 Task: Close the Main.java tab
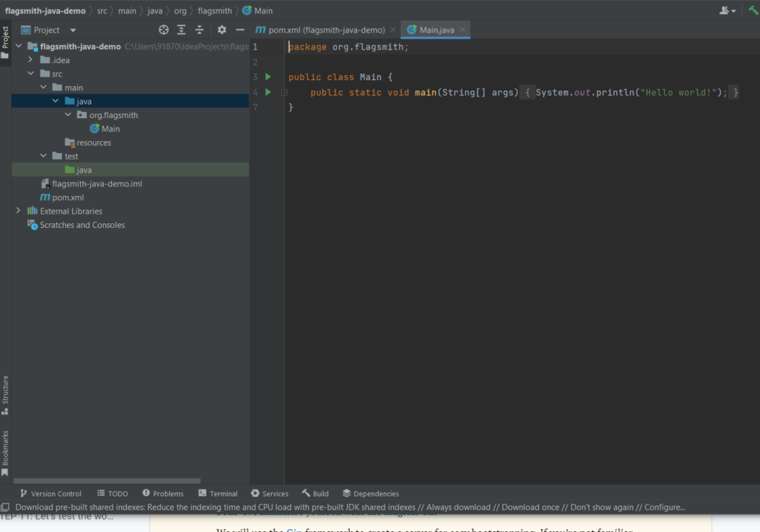(x=463, y=30)
